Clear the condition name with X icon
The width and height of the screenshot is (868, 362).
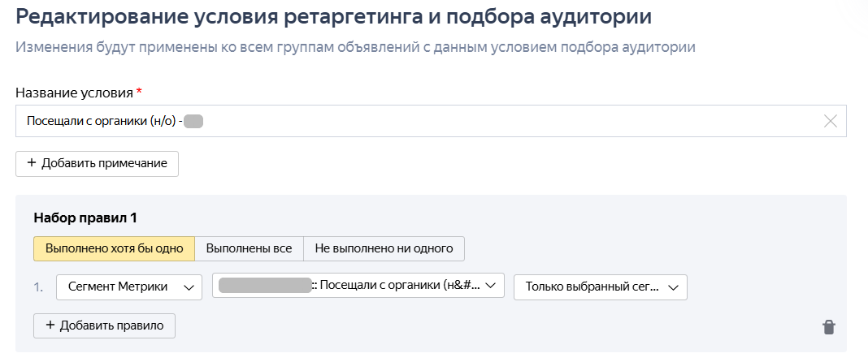click(830, 122)
